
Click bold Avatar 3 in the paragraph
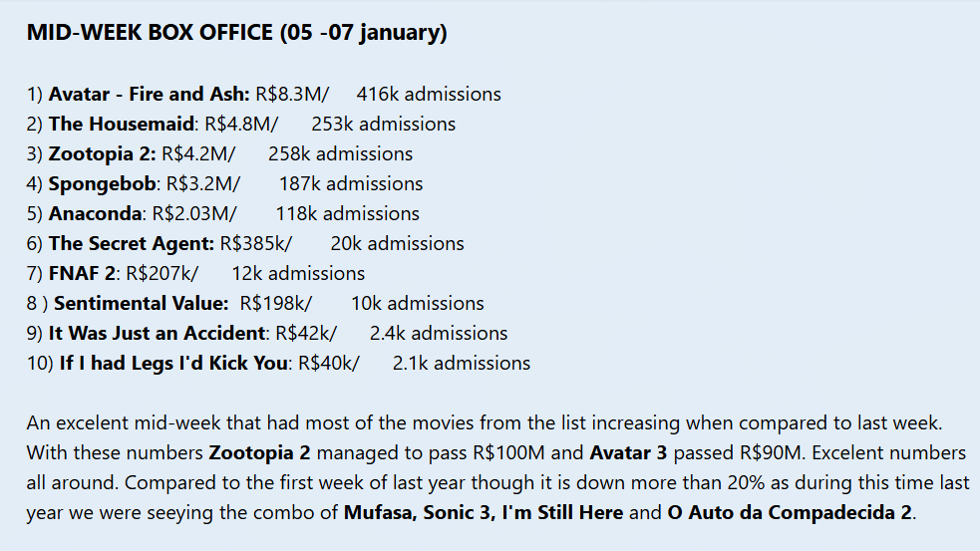pos(628,453)
